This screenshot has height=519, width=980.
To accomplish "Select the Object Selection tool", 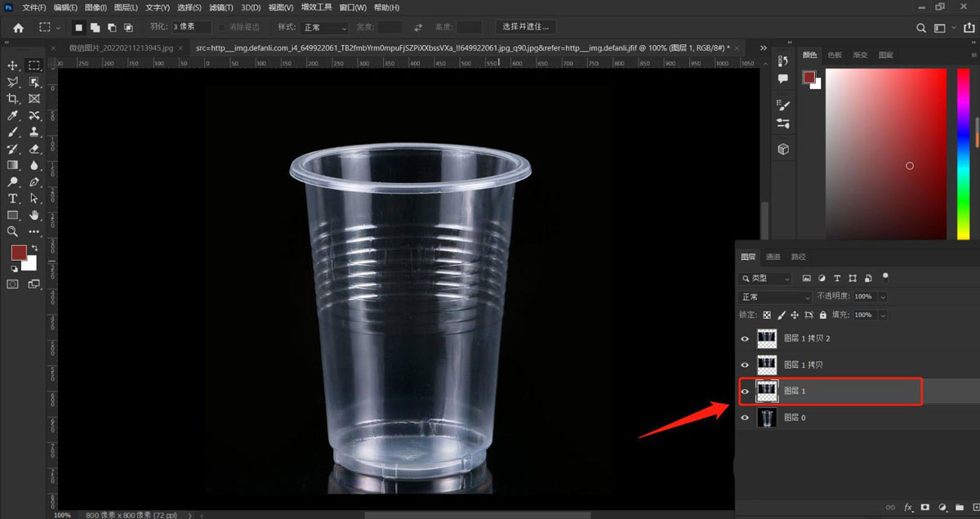I will (34, 82).
